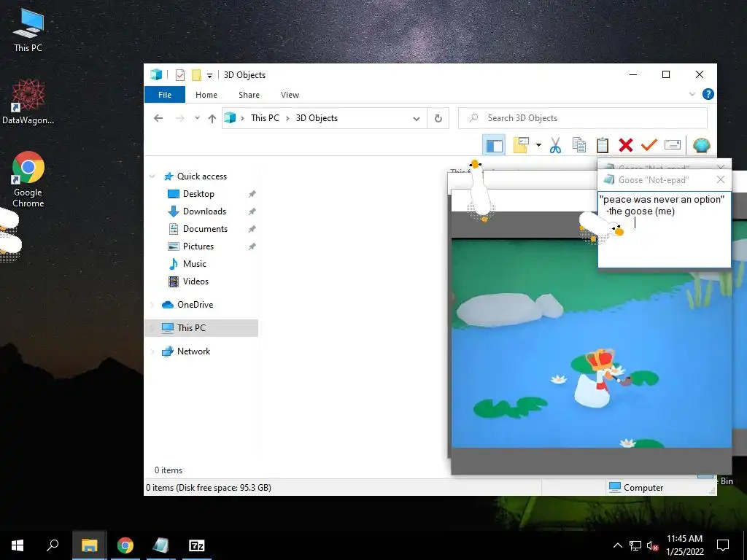Screen dimensions: 747x560
Task: Switch to the Share ribbon tab
Action: pos(249,95)
